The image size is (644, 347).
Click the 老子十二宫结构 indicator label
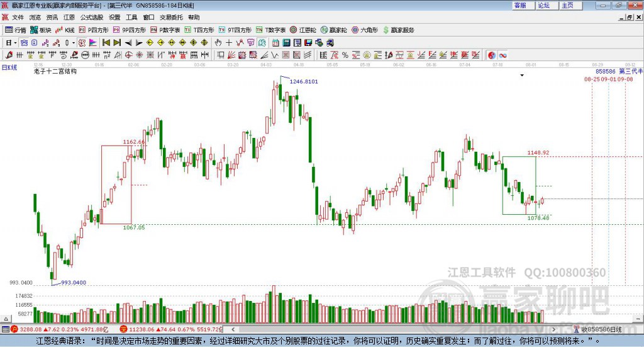tap(55, 71)
